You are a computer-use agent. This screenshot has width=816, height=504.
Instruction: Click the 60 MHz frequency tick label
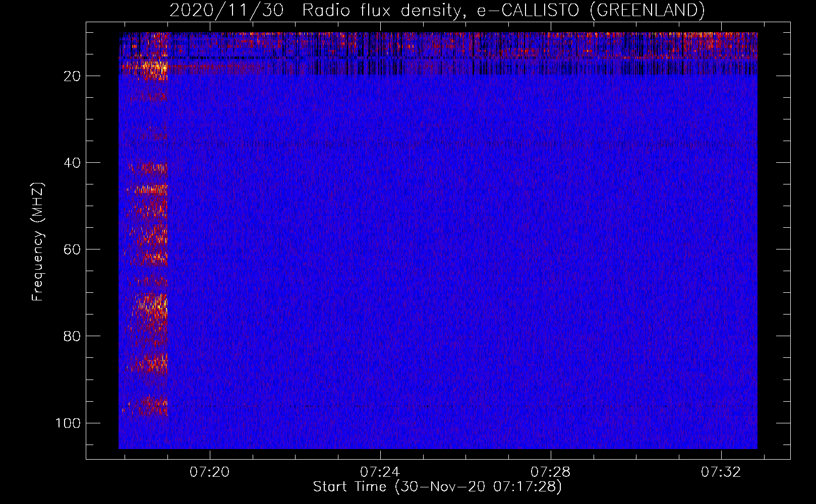72,249
